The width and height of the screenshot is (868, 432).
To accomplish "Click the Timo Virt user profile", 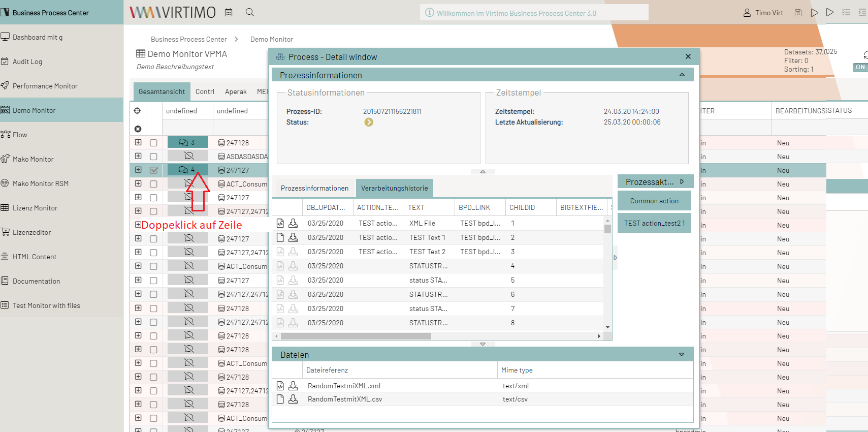I will click(763, 13).
